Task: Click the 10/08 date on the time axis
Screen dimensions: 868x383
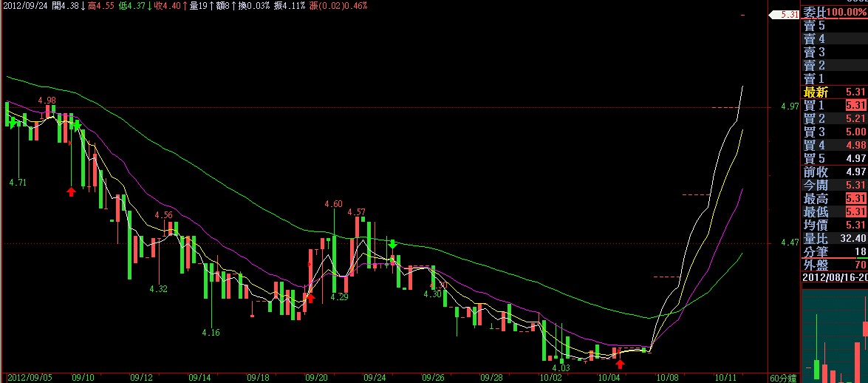Action: [x=668, y=378]
